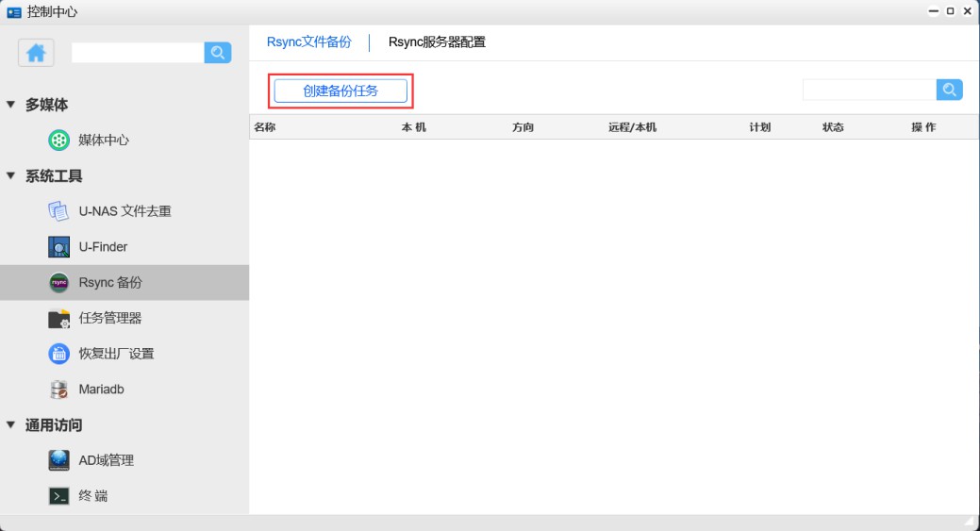
Task: Switch to Rsync服务器配置 tab
Action: click(x=437, y=42)
